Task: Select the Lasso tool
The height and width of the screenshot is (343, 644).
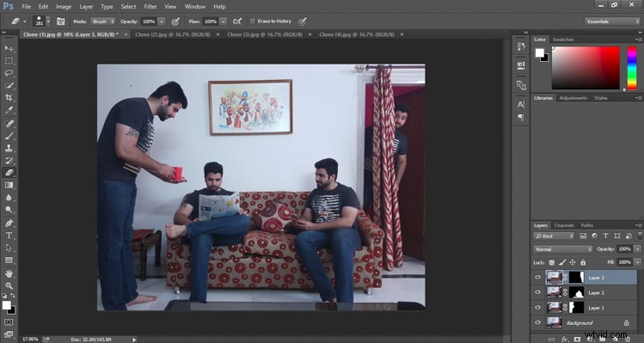Action: (9, 73)
